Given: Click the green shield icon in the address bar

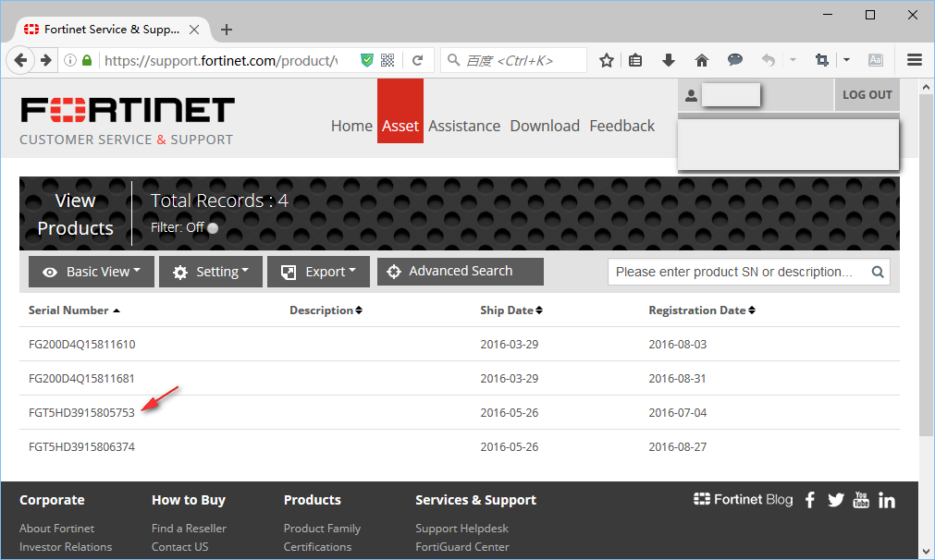Looking at the screenshot, I should click(367, 60).
